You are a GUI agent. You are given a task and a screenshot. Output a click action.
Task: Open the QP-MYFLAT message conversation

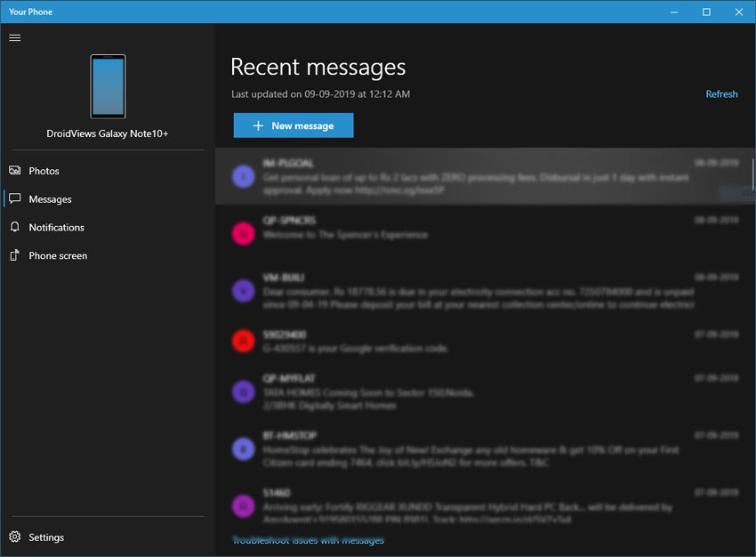(485, 392)
